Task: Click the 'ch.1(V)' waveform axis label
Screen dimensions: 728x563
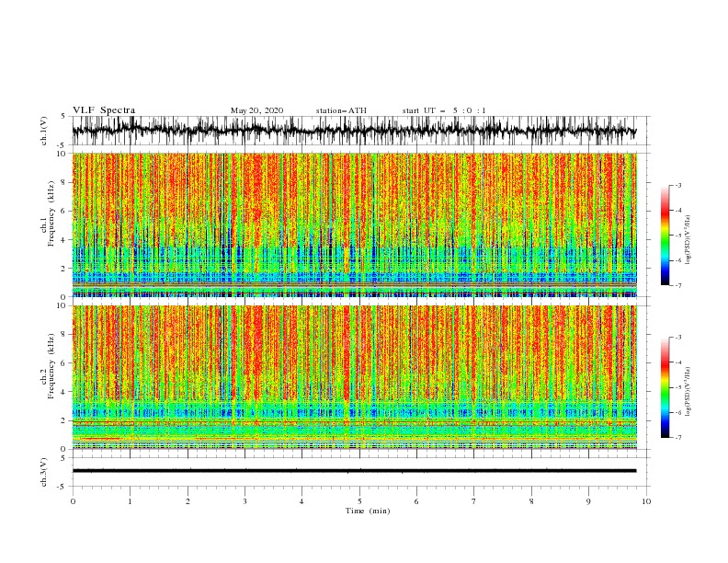Action: pos(44,131)
